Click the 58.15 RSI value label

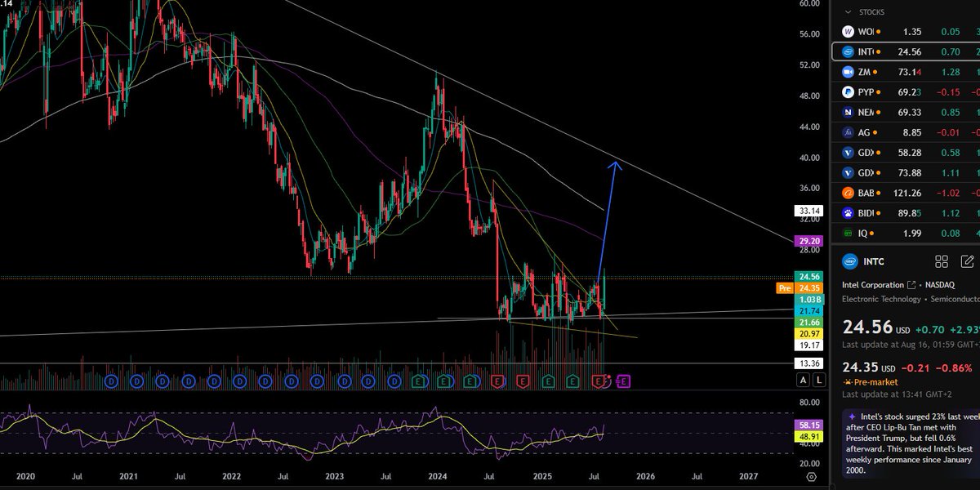(x=808, y=425)
